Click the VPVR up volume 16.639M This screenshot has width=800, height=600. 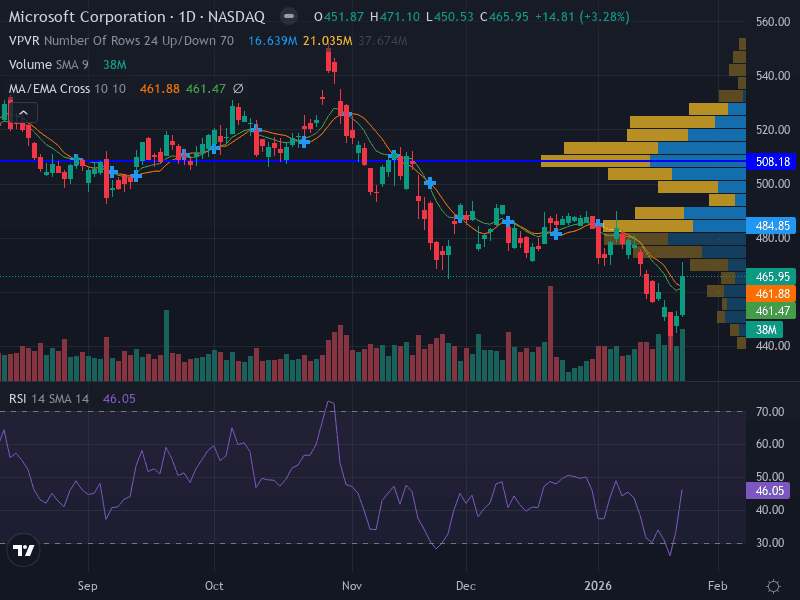[272, 41]
